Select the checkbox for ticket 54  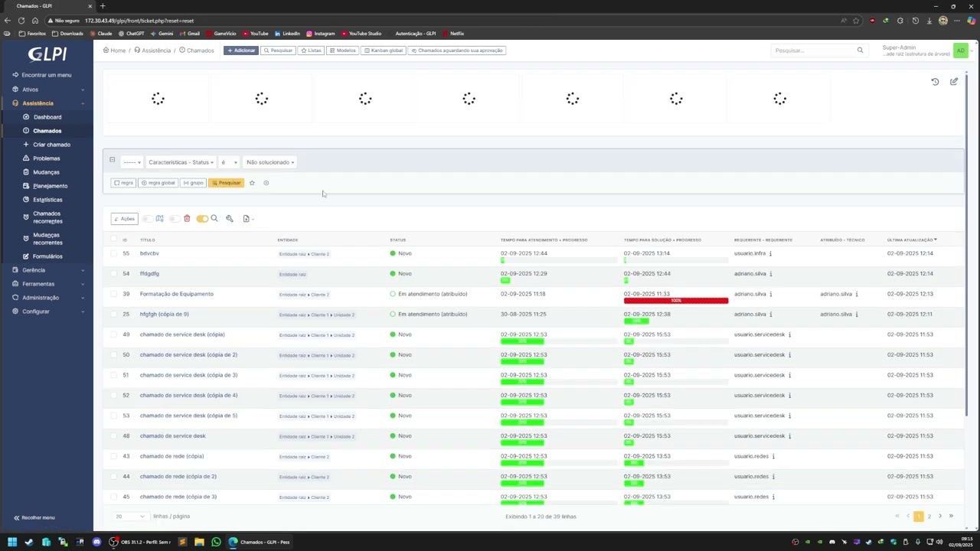click(x=114, y=273)
